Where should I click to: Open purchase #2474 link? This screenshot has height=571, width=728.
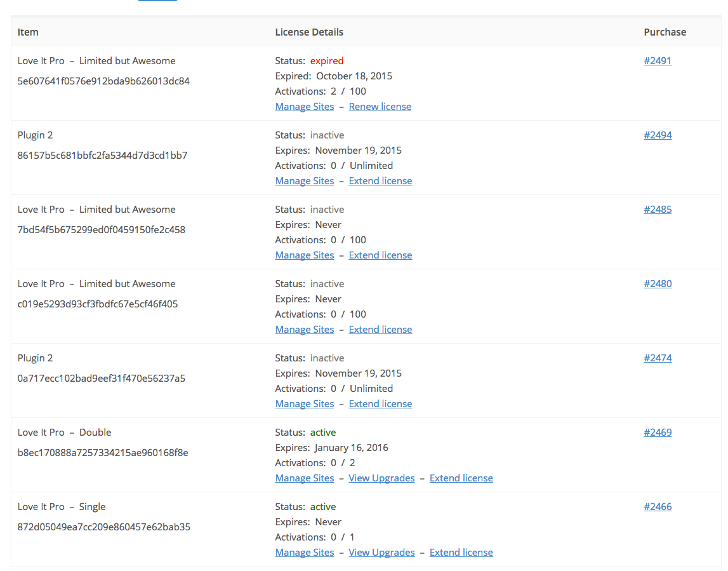(658, 358)
